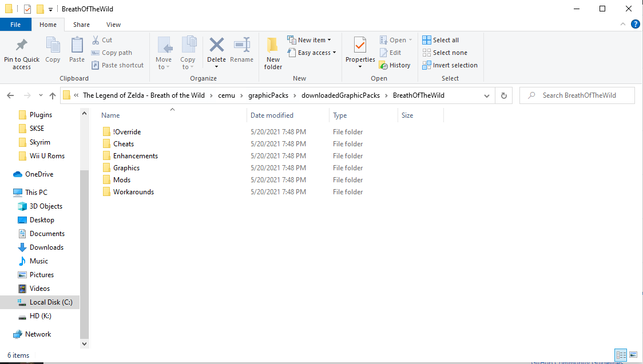Click inside the Search BreathOfTheWild box
This screenshot has width=643, height=364.
pyautogui.click(x=577, y=95)
